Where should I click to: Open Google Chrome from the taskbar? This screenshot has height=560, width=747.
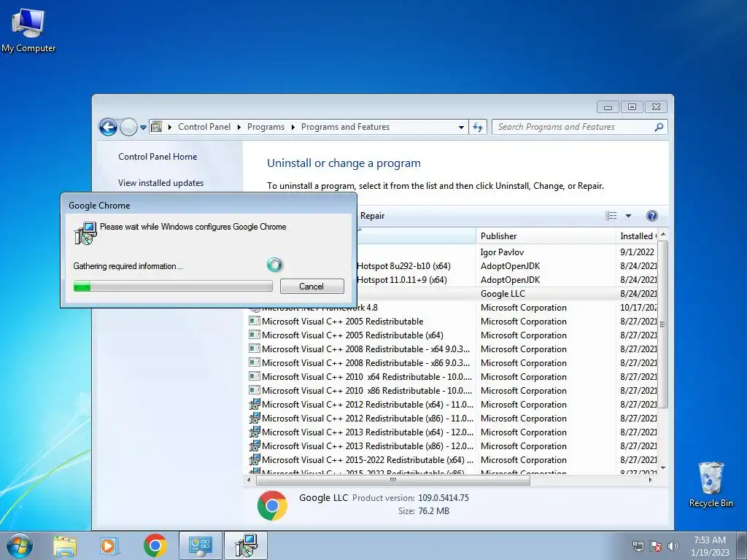155,545
